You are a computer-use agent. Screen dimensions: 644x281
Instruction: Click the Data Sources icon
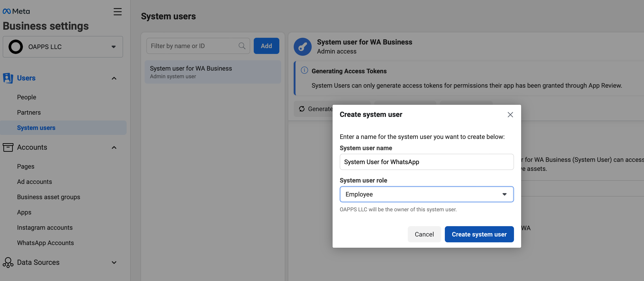tap(8, 262)
